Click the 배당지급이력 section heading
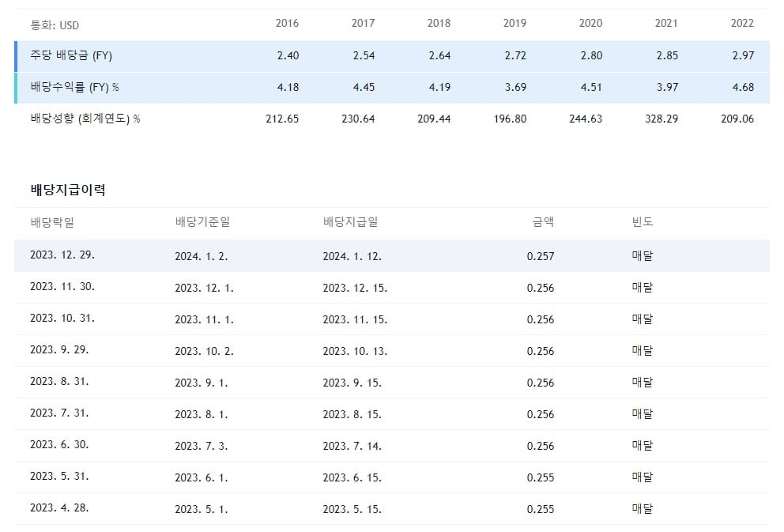The image size is (784, 532). pyautogui.click(x=68, y=190)
